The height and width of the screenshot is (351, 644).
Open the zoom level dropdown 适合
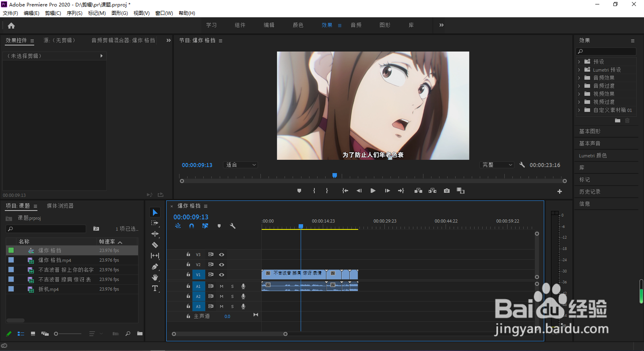click(241, 165)
